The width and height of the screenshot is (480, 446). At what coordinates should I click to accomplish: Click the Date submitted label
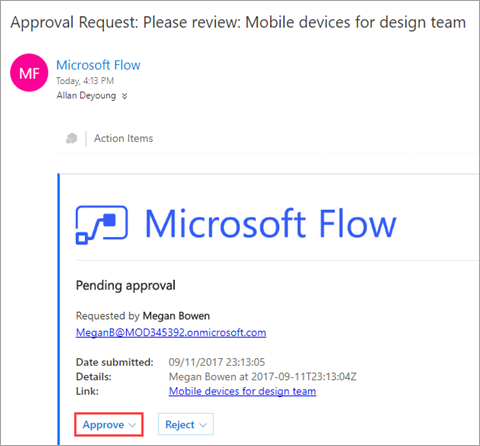(115, 362)
